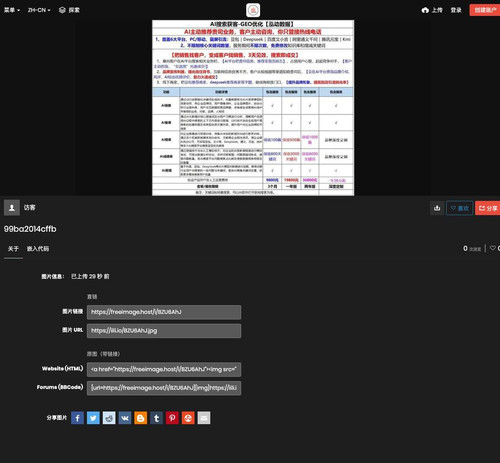Share image on Blogger
Image resolution: width=500 pixels, height=463 pixels.
coord(141,418)
